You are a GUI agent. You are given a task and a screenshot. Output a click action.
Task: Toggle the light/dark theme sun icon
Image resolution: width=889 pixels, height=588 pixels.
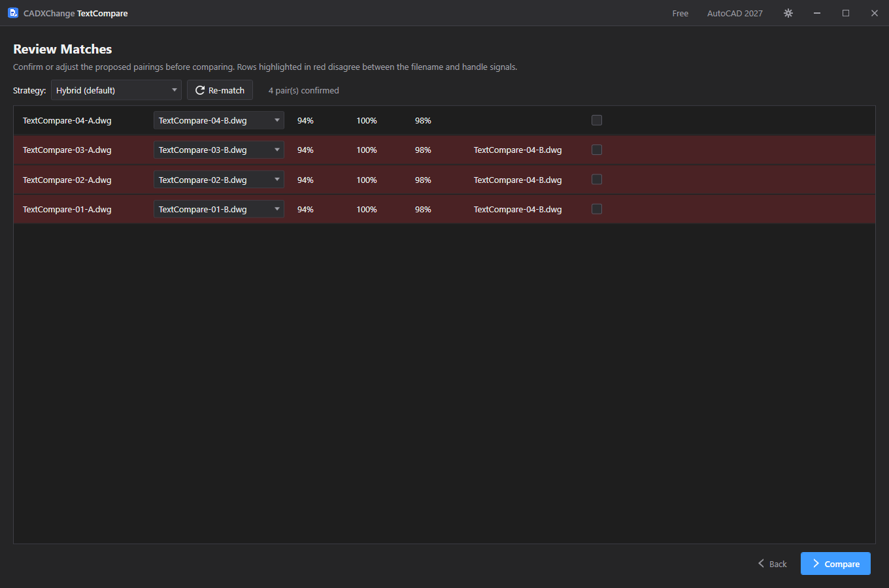tap(788, 13)
